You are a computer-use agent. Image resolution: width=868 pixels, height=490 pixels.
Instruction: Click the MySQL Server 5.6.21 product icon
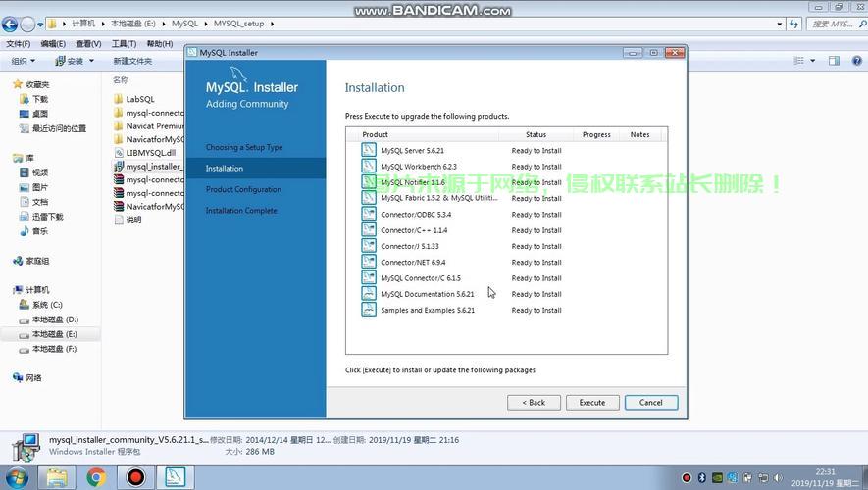(x=369, y=151)
